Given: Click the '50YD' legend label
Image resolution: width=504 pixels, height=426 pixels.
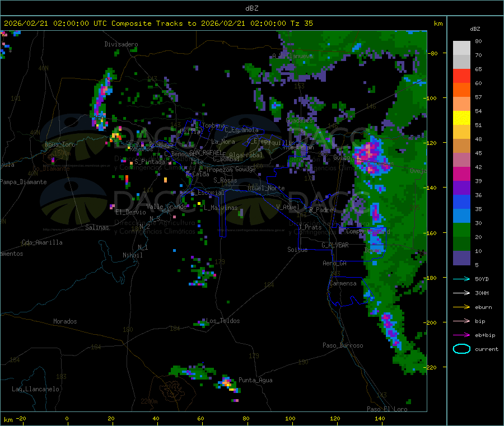Looking at the screenshot, I should tap(482, 279).
